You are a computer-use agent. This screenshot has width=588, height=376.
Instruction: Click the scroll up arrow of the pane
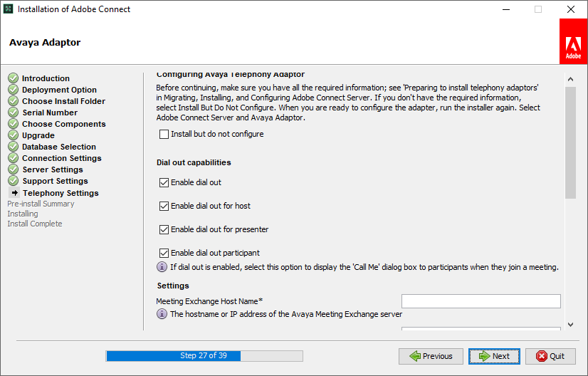pyautogui.click(x=570, y=79)
